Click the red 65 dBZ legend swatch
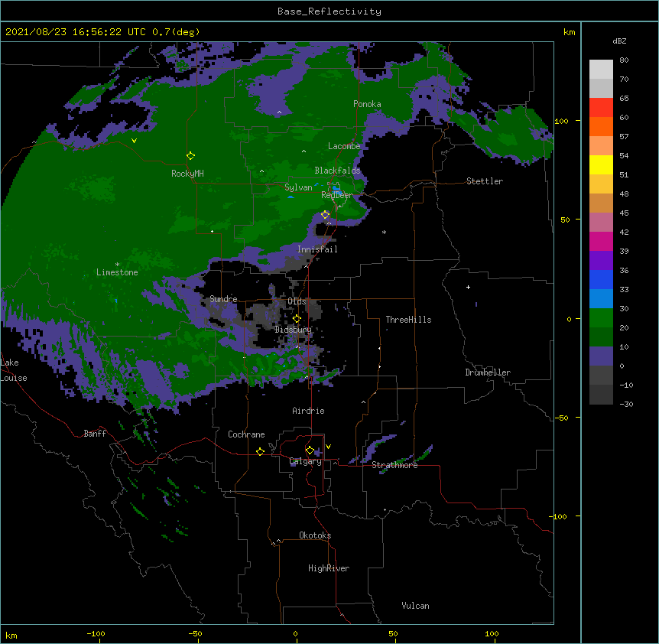This screenshot has width=659, height=644. [x=601, y=108]
